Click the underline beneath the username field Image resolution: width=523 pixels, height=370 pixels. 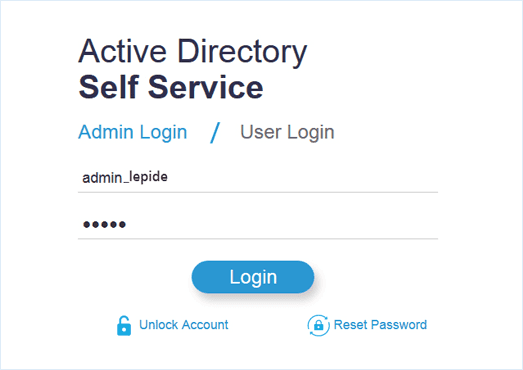pos(258,192)
